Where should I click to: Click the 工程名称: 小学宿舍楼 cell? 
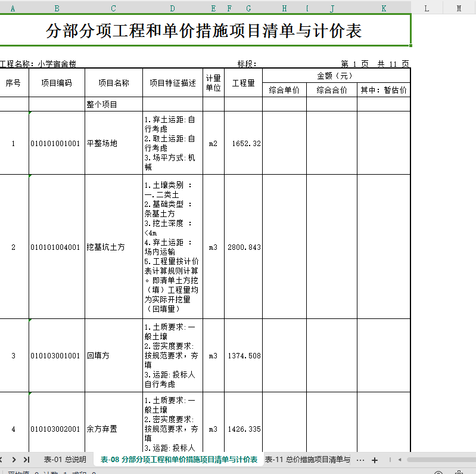[x=38, y=64]
